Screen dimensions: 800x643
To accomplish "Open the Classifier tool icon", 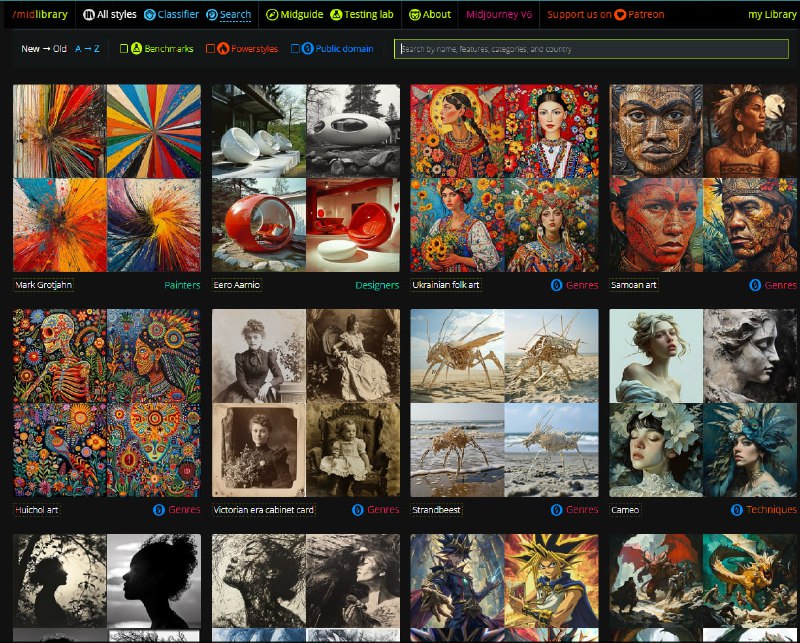I will click(150, 15).
